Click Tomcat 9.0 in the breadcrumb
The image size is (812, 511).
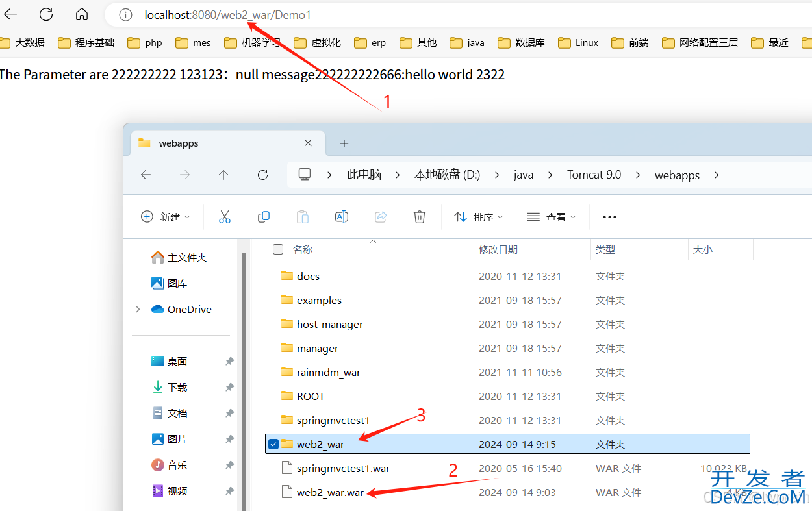pyautogui.click(x=594, y=175)
